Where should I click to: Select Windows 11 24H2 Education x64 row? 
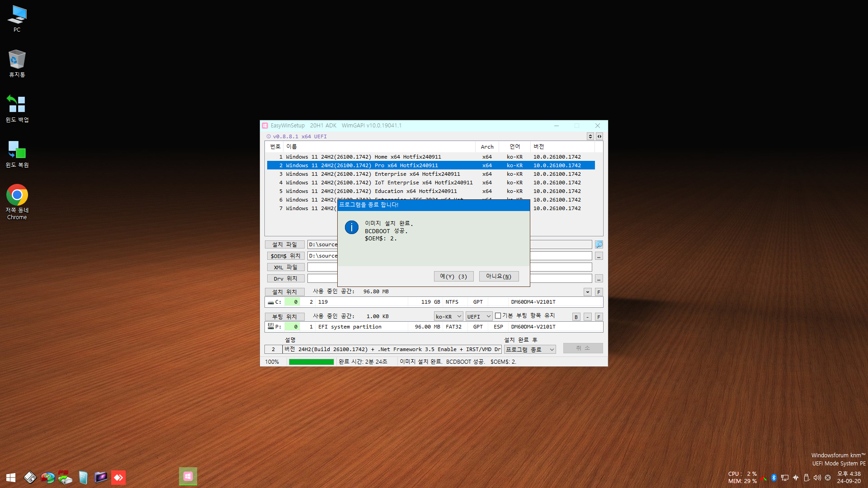[430, 191]
